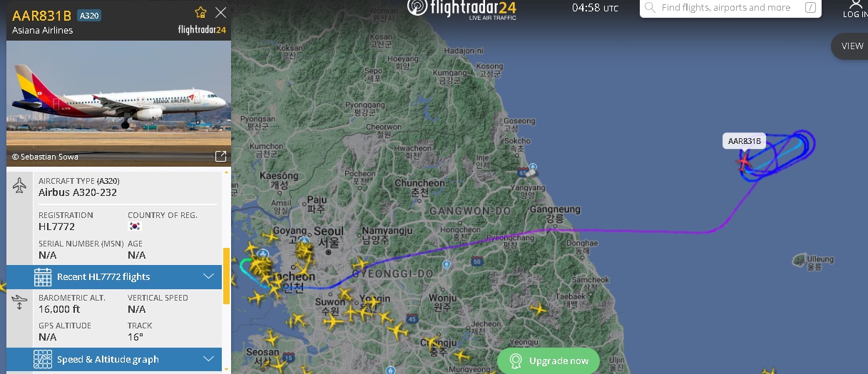Open the aircraft photo in new window
The height and width of the screenshot is (374, 868).
(221, 156)
